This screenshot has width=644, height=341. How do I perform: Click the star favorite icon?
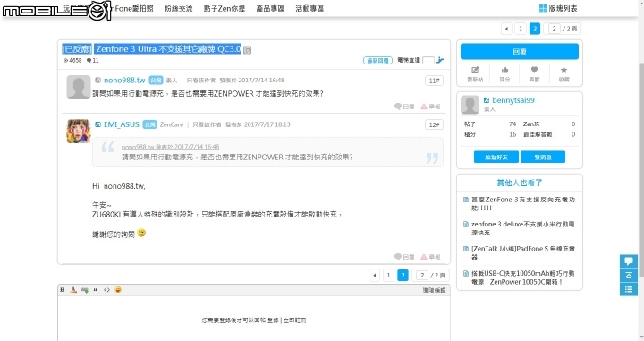tap(563, 70)
